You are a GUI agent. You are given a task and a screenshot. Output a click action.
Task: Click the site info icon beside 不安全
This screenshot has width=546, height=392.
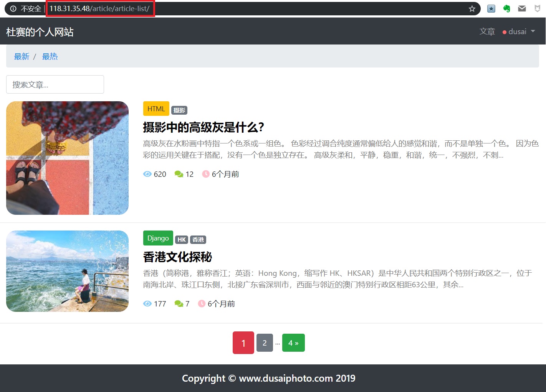pyautogui.click(x=13, y=9)
